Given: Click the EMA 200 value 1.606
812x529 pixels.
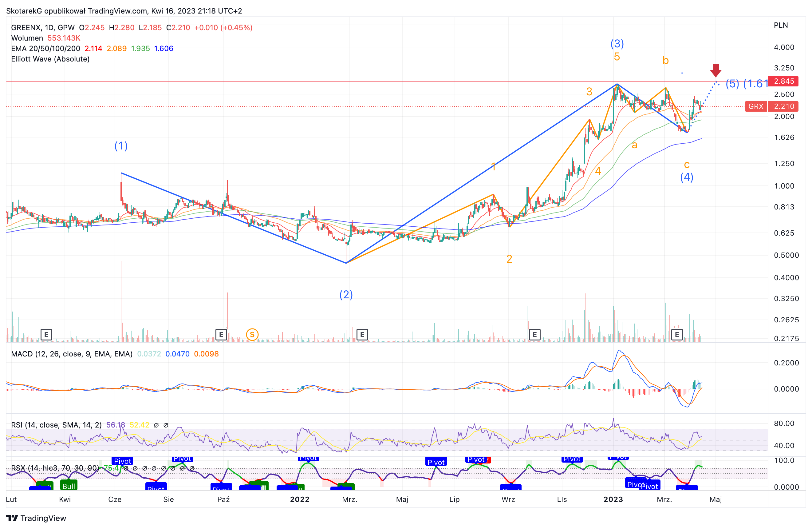Looking at the screenshot, I should 164,49.
